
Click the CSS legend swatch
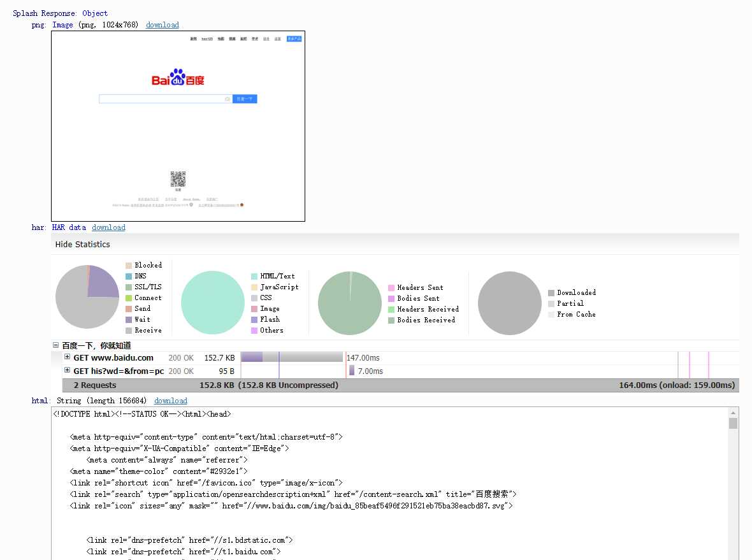pyautogui.click(x=254, y=298)
